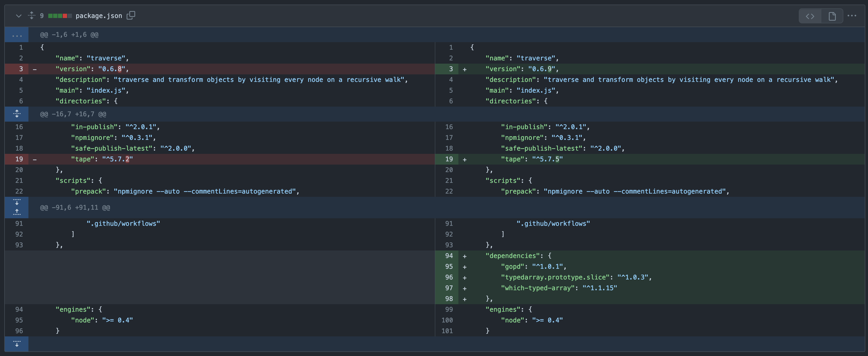Viewport: 868px width, 356px height.
Task: Click the diffstat colored blocks indicator
Action: (x=60, y=16)
